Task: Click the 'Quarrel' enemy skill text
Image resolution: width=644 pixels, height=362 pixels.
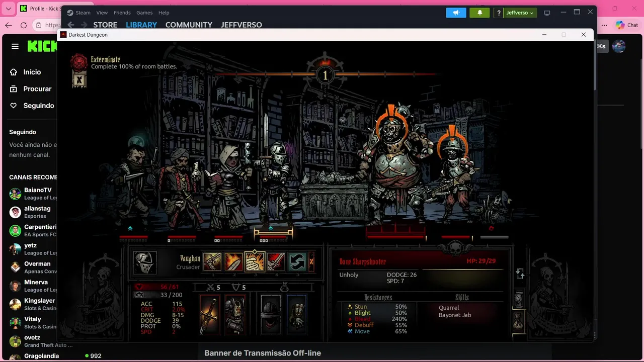Action: (449, 308)
